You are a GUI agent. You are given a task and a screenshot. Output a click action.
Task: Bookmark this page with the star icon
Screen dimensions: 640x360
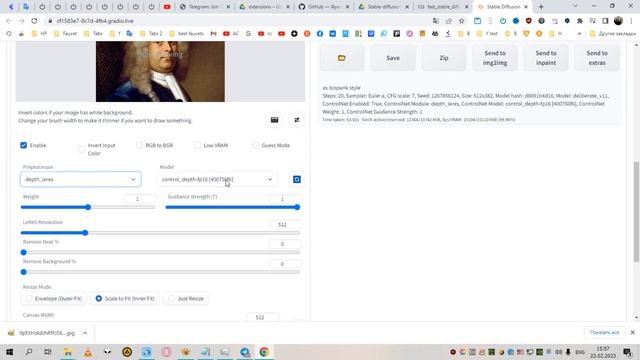click(x=462, y=21)
